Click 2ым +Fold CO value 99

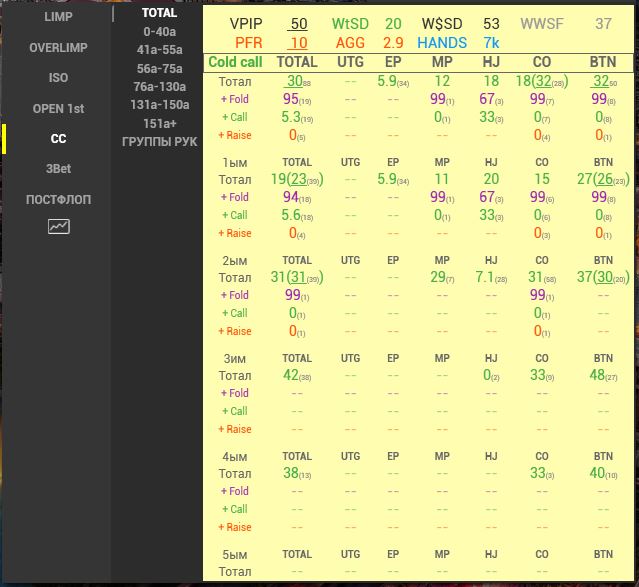(542, 295)
